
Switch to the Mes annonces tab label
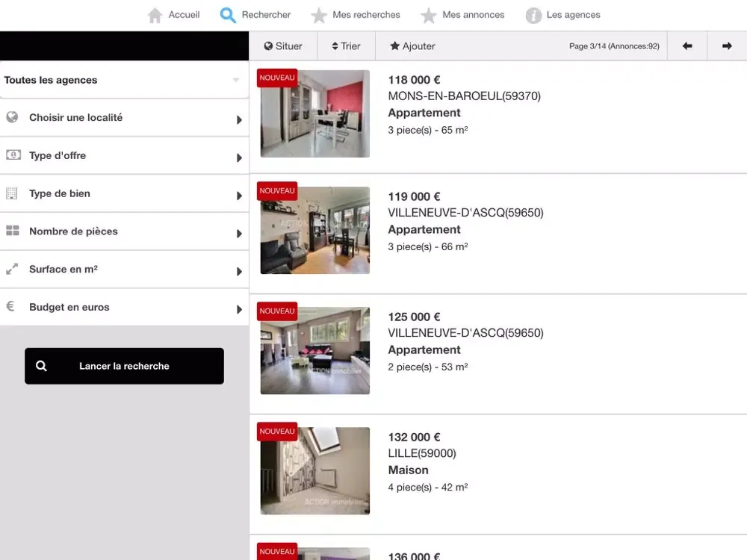[473, 15]
